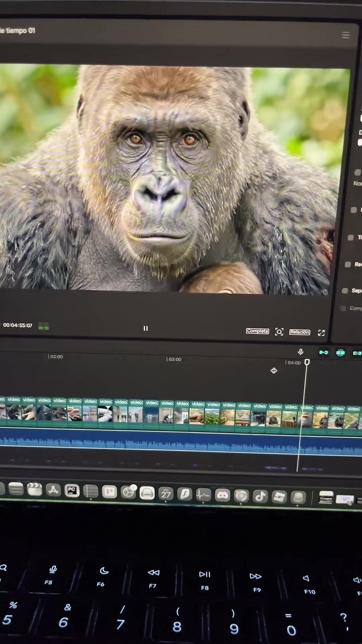Open PyCharm from the Dock
This screenshot has width=362, height=644.
pyautogui.click(x=72, y=490)
